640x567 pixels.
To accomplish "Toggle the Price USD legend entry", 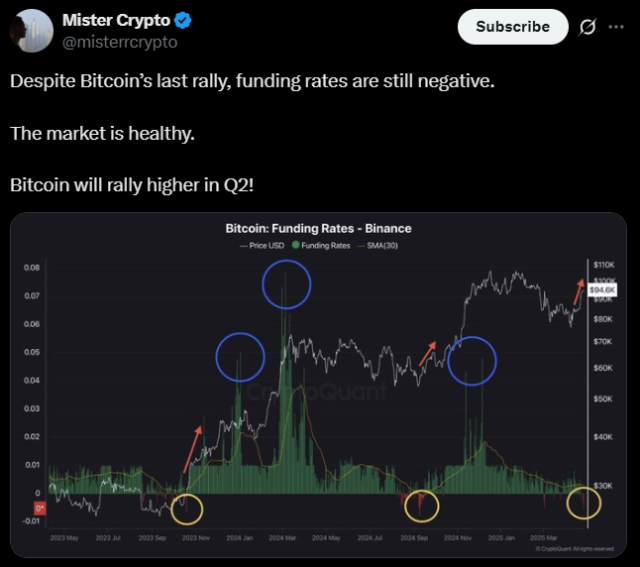I will pos(262,245).
